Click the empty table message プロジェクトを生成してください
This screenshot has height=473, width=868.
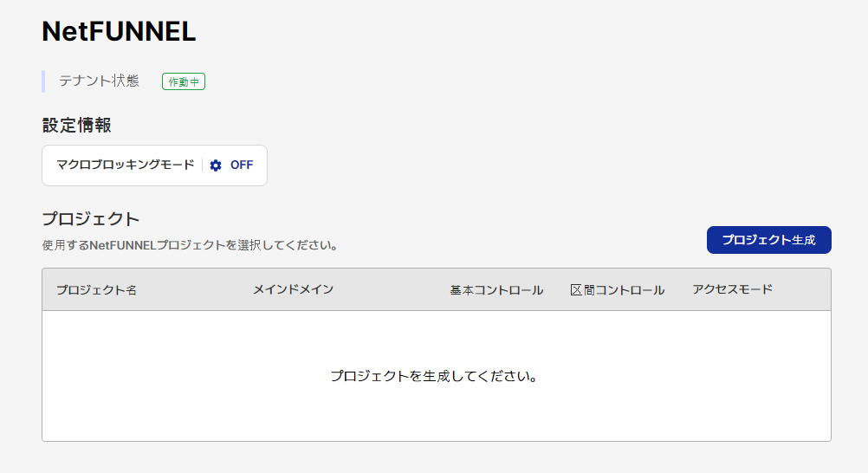pos(434,376)
